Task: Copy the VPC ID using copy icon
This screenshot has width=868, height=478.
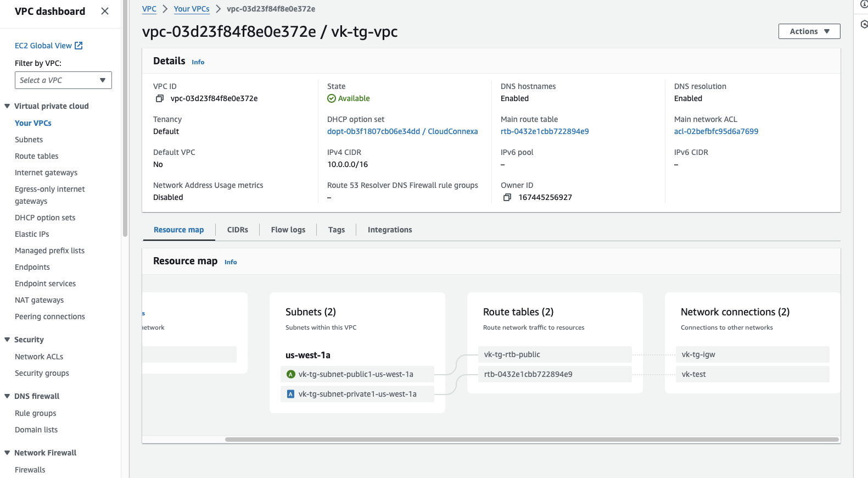Action: (160, 98)
